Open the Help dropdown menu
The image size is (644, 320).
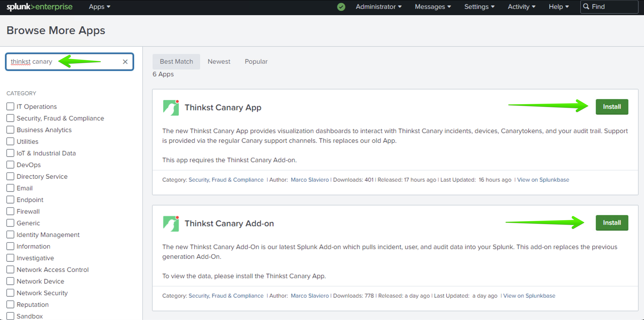[x=559, y=7]
